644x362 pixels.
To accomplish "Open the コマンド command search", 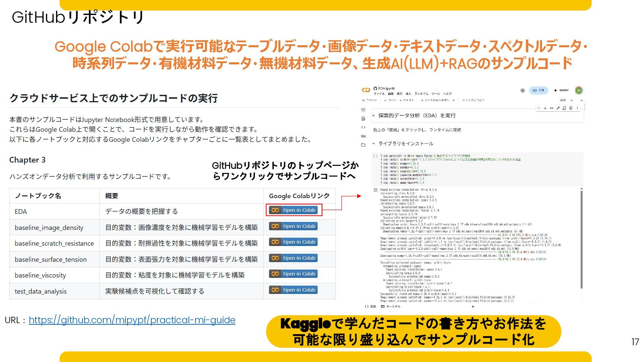I will (x=370, y=100).
